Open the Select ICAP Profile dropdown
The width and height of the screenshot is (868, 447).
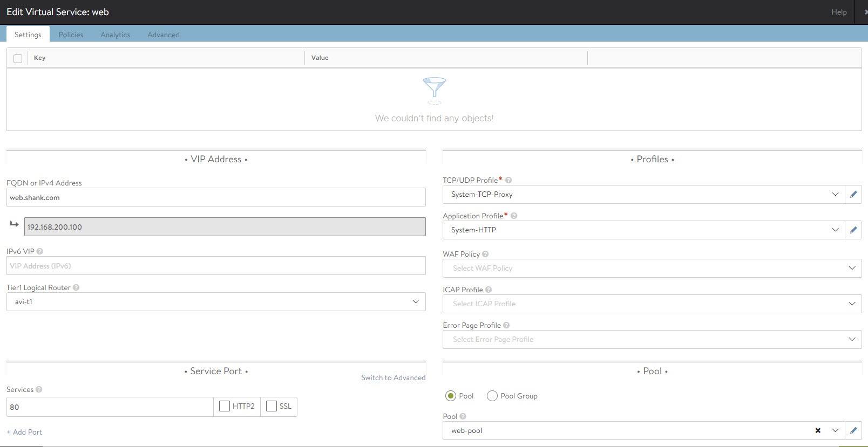tap(652, 304)
